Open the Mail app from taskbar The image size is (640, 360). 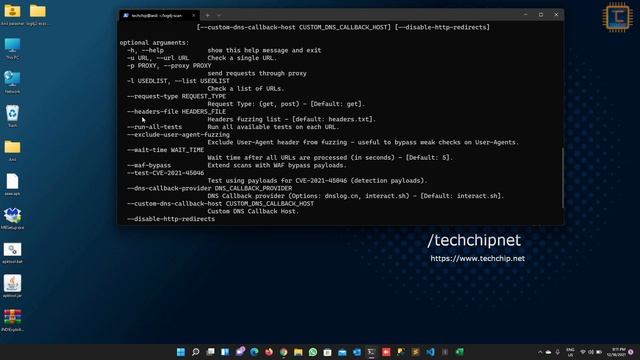(x=342, y=352)
